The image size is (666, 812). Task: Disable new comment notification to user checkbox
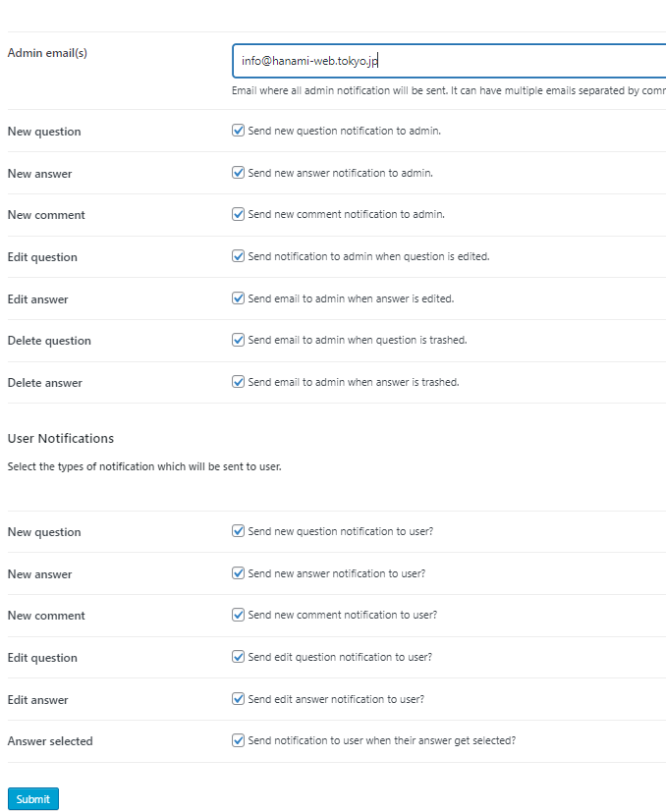[x=239, y=615]
